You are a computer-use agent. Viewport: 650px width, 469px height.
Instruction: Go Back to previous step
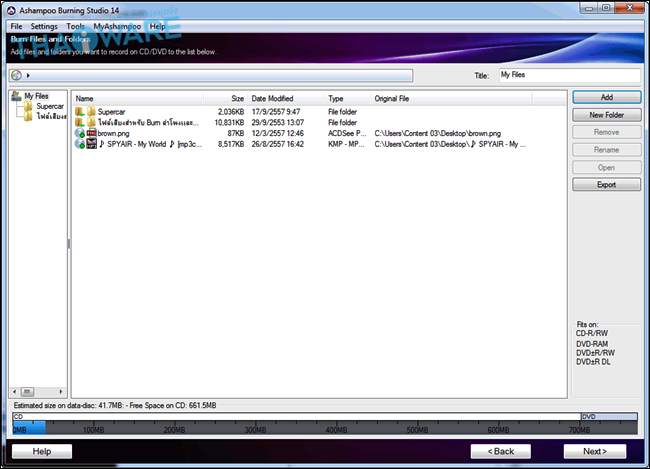501,451
